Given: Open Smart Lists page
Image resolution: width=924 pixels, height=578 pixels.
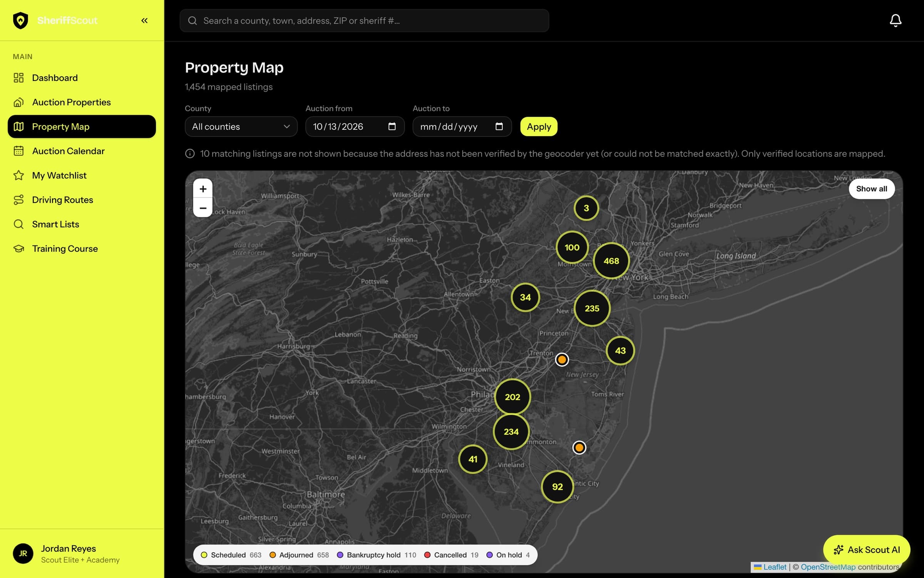Looking at the screenshot, I should tap(82, 224).
